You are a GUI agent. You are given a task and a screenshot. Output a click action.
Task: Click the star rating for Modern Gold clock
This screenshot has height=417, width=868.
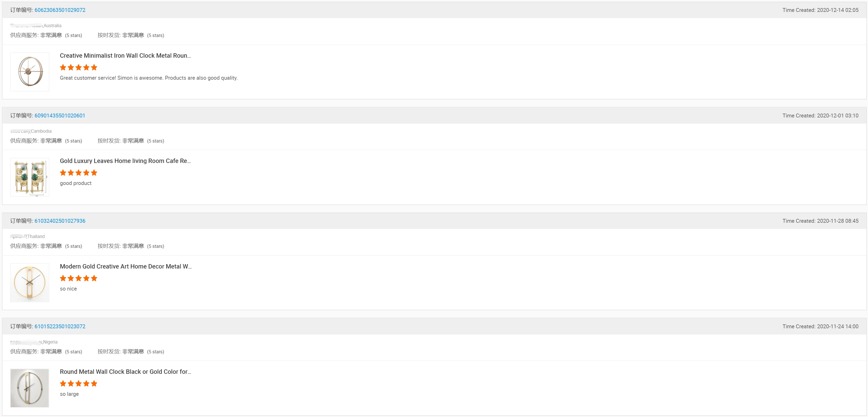pos(78,279)
